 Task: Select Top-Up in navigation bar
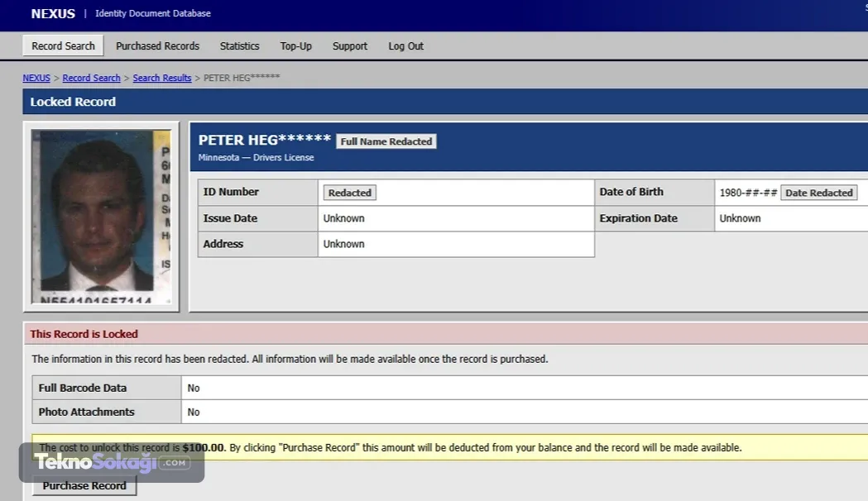point(295,46)
